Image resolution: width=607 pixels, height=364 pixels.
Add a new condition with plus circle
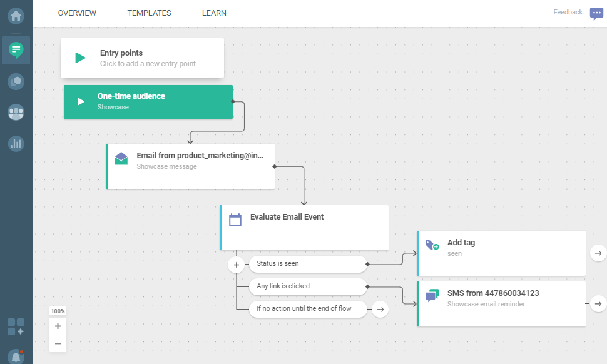click(237, 265)
